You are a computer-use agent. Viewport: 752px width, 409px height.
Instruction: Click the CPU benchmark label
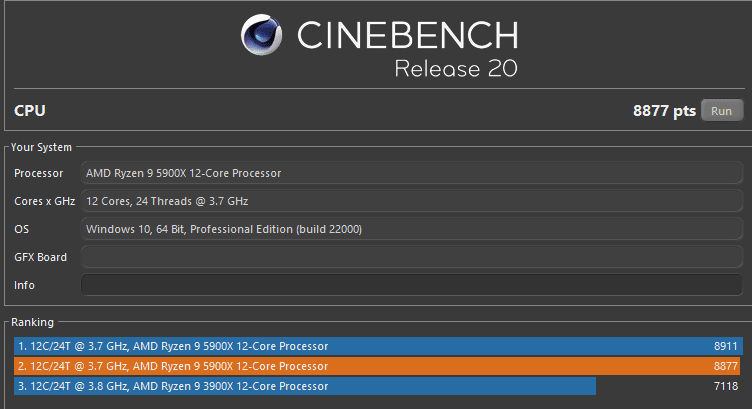tap(30, 111)
